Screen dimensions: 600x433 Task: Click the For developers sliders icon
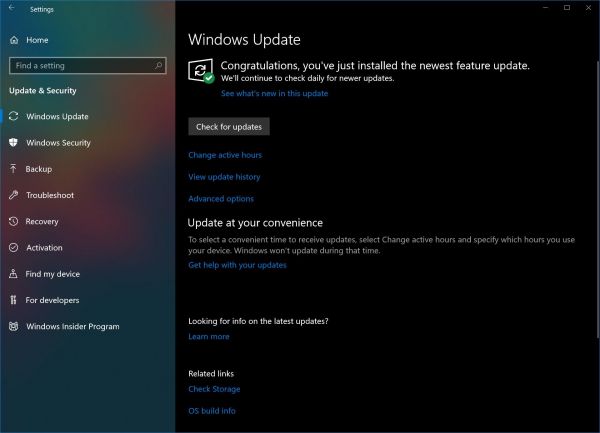click(x=13, y=300)
